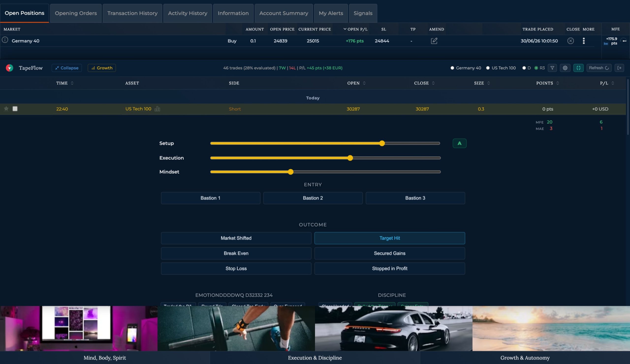
Task: Open the Signals tab
Action: click(x=363, y=13)
